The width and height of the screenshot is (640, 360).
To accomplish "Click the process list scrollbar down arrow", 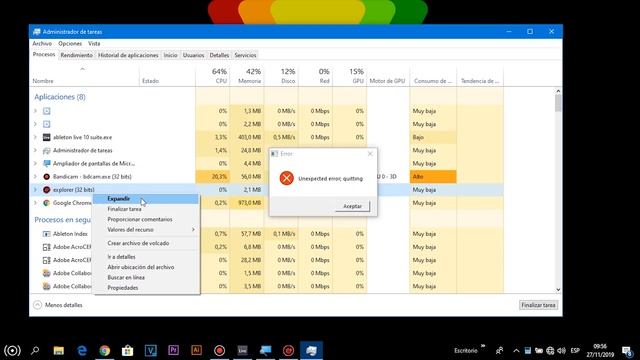I will point(558,290).
